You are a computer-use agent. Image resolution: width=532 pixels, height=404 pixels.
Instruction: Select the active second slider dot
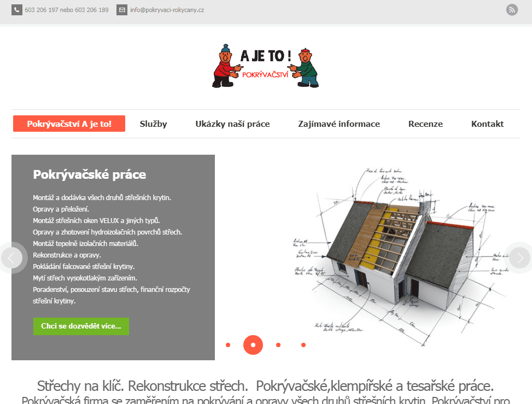[253, 345]
